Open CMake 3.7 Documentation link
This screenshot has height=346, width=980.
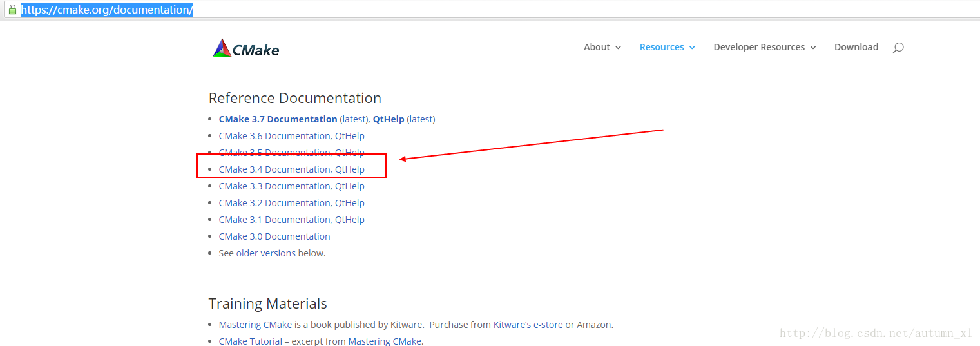pyautogui.click(x=278, y=119)
